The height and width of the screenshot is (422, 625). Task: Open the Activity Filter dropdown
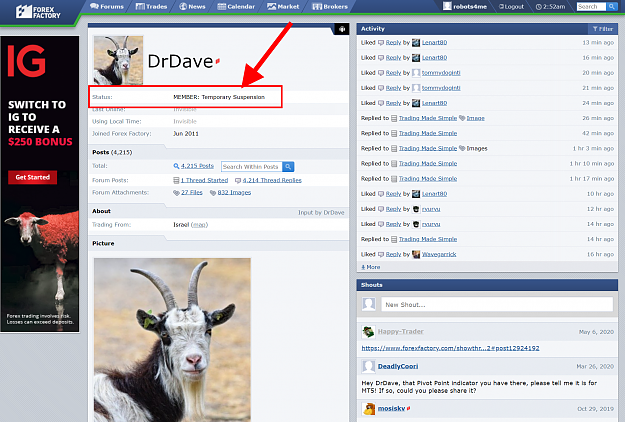602,29
